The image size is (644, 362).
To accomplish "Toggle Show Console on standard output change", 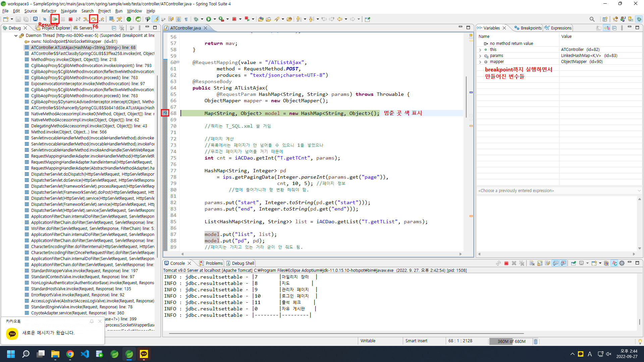I will 555,263.
